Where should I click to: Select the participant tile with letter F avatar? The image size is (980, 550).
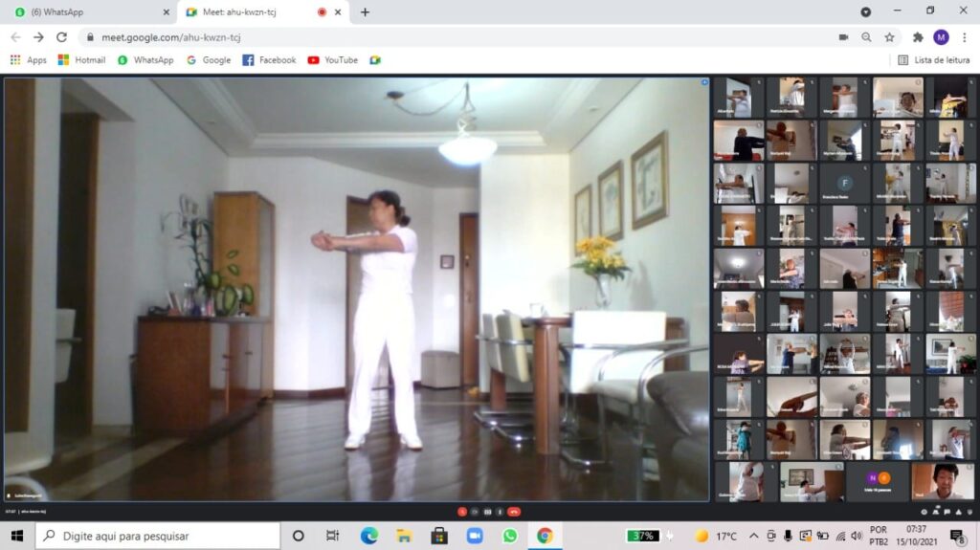pos(844,184)
